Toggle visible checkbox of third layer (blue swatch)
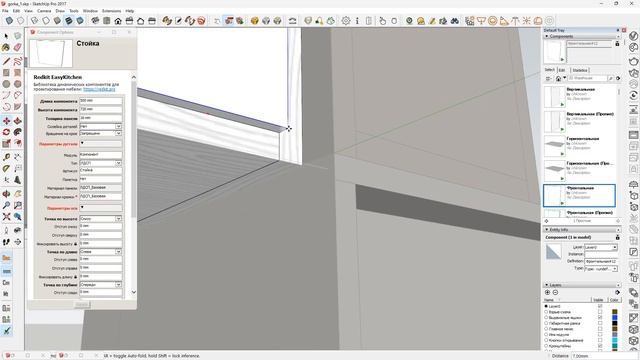 coord(600,318)
